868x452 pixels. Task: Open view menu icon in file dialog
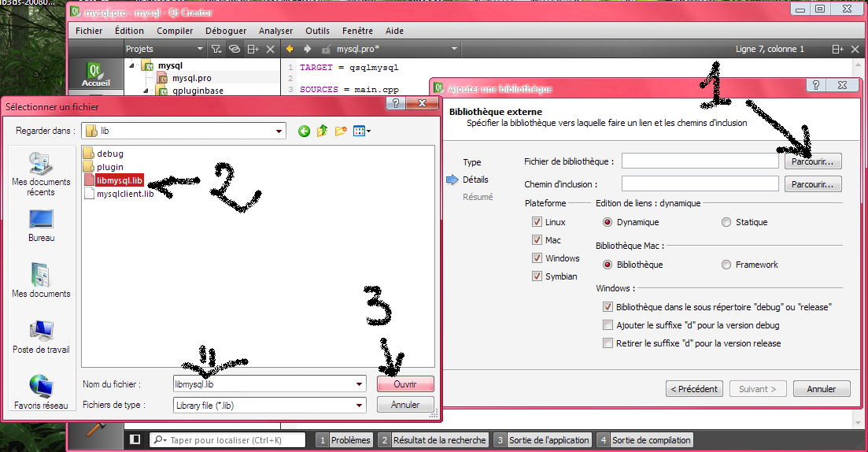[361, 132]
